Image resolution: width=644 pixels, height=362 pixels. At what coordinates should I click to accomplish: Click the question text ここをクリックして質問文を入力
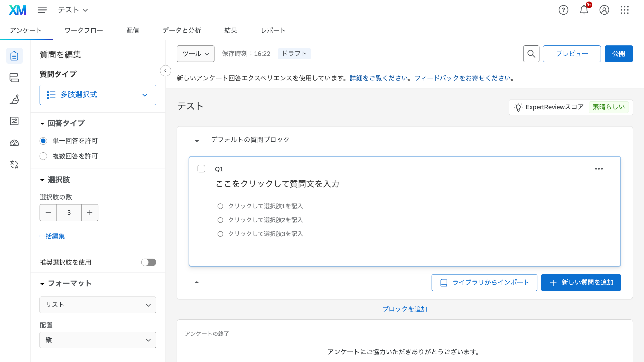(x=277, y=184)
